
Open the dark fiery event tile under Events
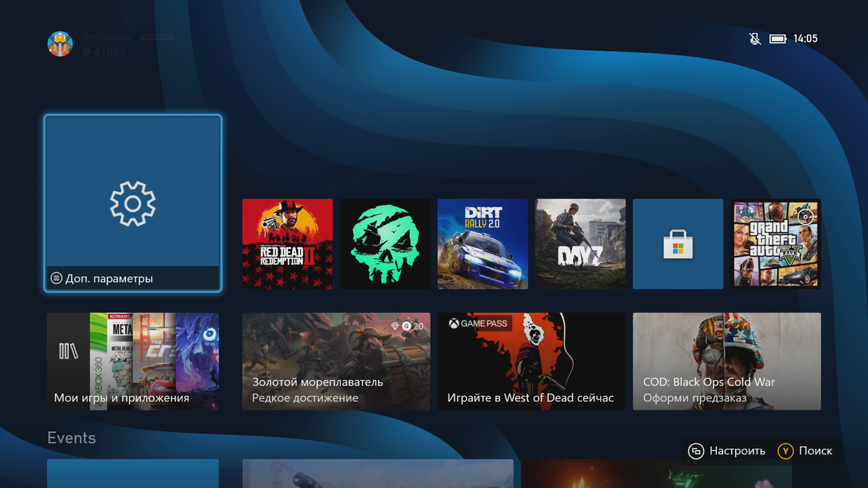(x=656, y=474)
